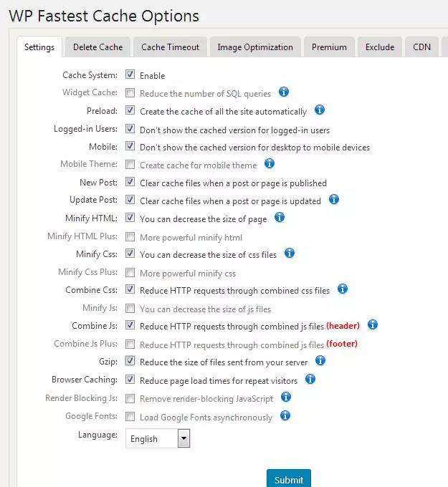The image size is (448, 487).
Task: Click 'Remove render-blocking JavaScript' text
Action: (206, 399)
